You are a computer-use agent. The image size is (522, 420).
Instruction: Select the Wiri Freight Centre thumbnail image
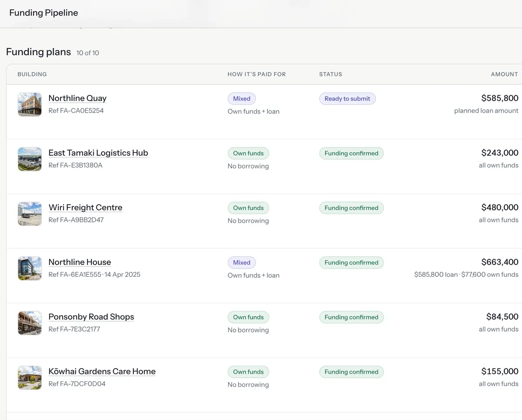[30, 214]
